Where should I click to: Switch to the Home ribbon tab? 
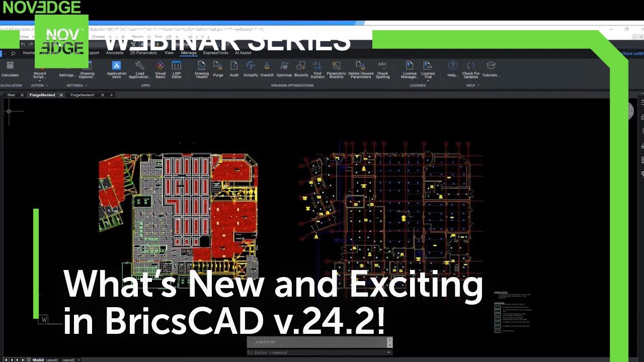[29, 53]
